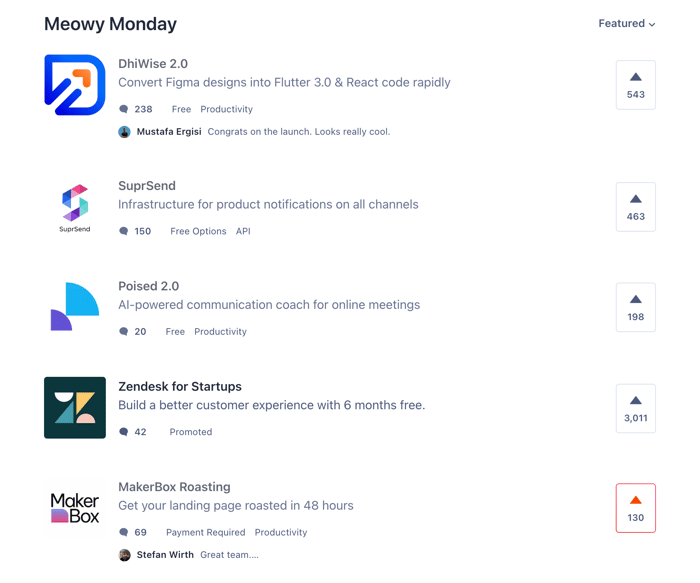
Task: Remove upvote from MakerBox Roasting (130)
Action: point(636,508)
